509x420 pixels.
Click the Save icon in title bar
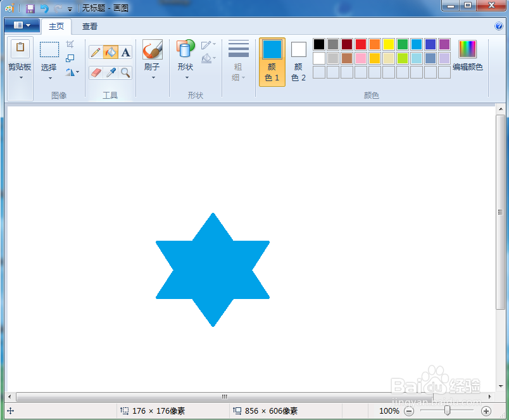click(x=30, y=8)
